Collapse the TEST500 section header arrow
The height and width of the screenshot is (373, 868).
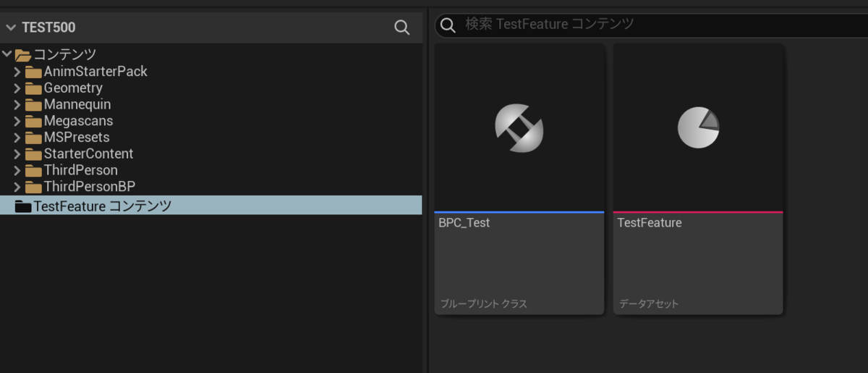point(10,28)
